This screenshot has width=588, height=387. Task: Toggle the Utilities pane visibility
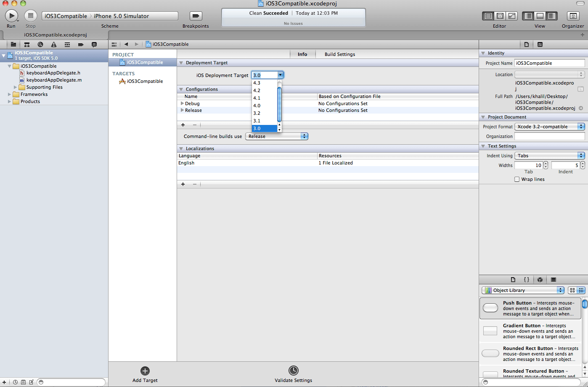552,16
